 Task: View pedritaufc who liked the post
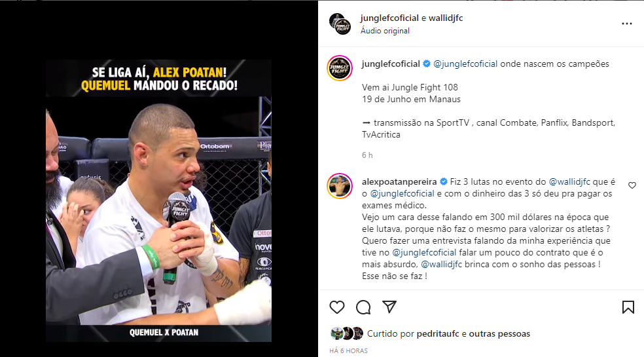(x=438, y=334)
